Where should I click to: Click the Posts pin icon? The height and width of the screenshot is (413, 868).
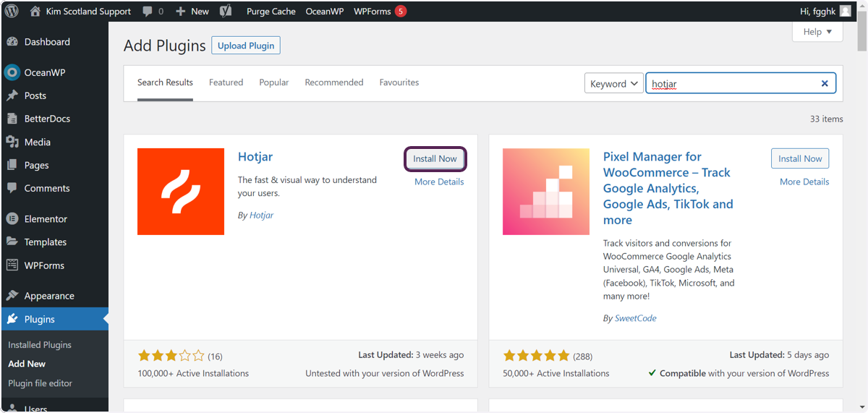coord(12,95)
